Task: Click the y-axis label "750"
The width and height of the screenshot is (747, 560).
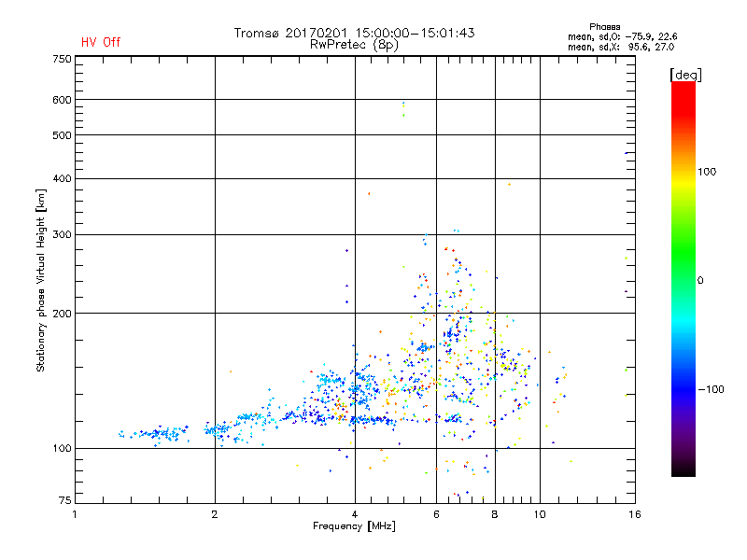Action: click(x=62, y=59)
